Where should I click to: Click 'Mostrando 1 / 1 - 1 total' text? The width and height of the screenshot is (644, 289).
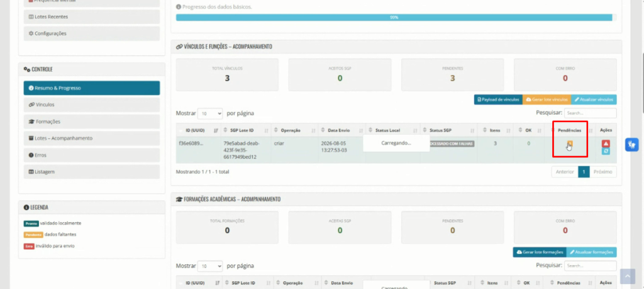point(203,172)
